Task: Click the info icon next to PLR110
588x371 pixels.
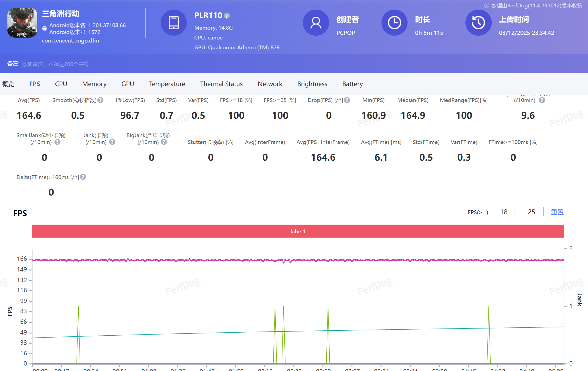Action: 227,16
